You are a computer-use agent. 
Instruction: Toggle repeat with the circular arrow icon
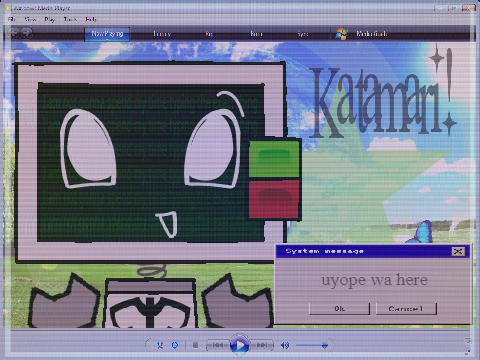pos(175,345)
